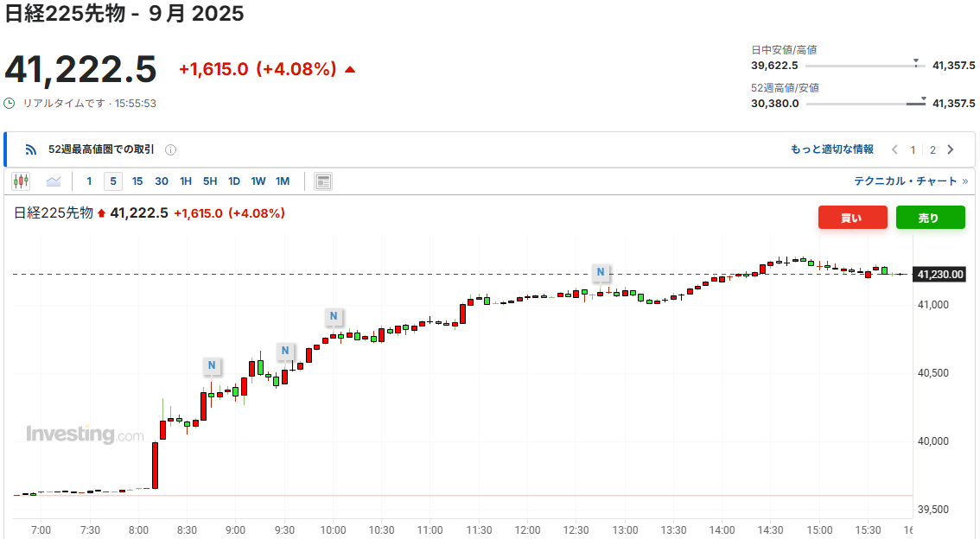Click the main price 41,222.5

click(80, 69)
